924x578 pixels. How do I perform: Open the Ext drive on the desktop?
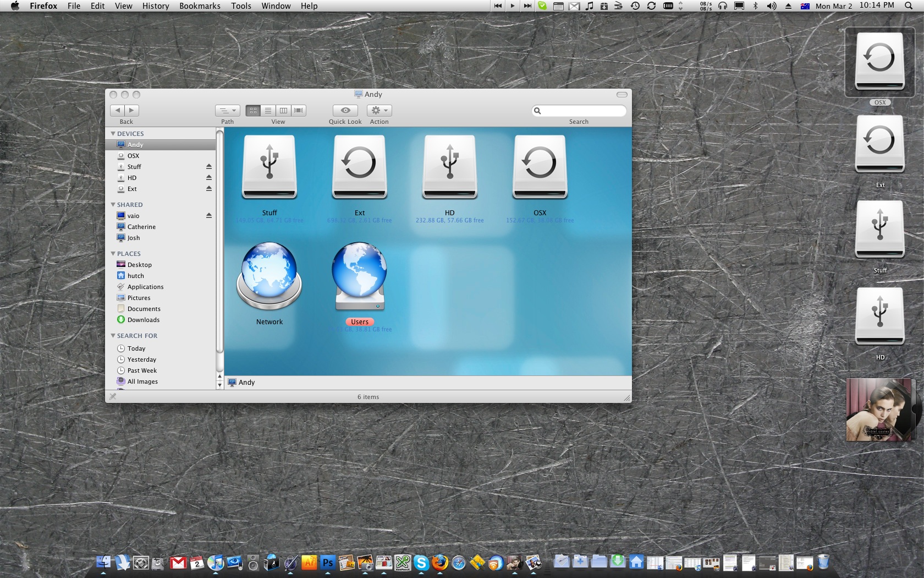(x=879, y=144)
